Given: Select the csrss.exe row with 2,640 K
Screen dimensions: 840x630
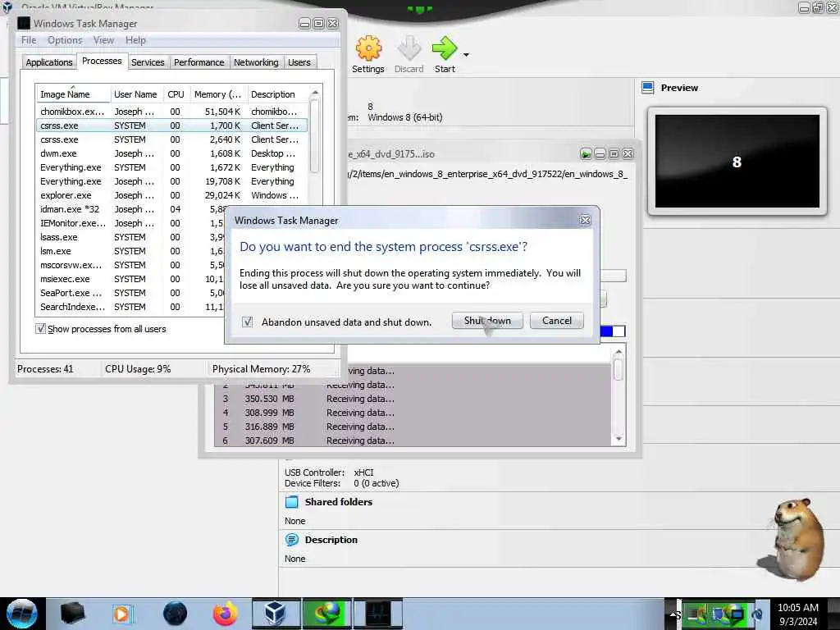Looking at the screenshot, I should (171, 139).
